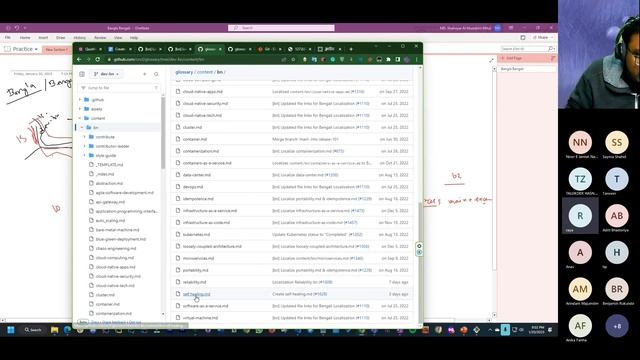Select bare-metal-machine.md in sidebar tree
The height and width of the screenshot is (360, 640).
(117, 230)
